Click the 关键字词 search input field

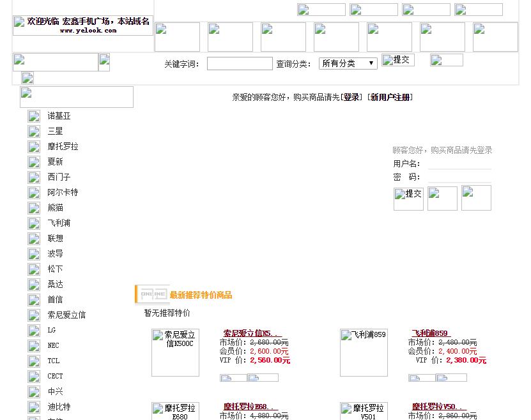240,64
